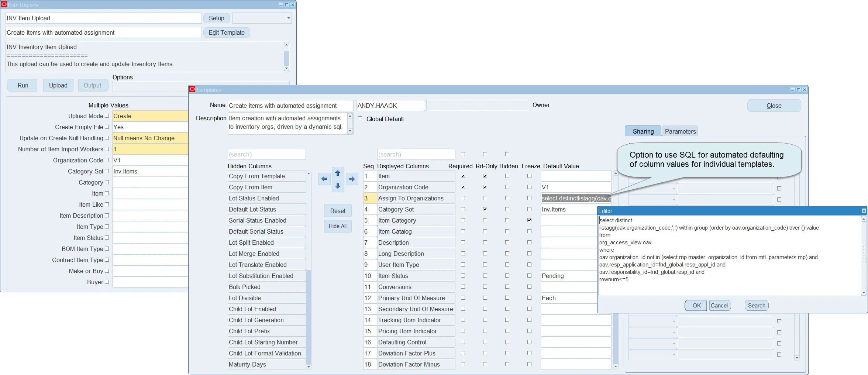Click the Edit Template button
This screenshot has width=868, height=375.
[x=227, y=32]
